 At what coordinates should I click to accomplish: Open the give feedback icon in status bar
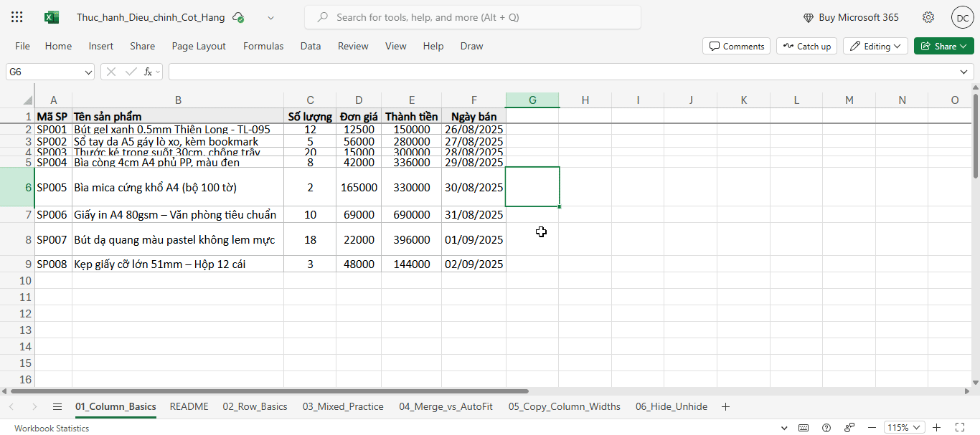pos(849,428)
